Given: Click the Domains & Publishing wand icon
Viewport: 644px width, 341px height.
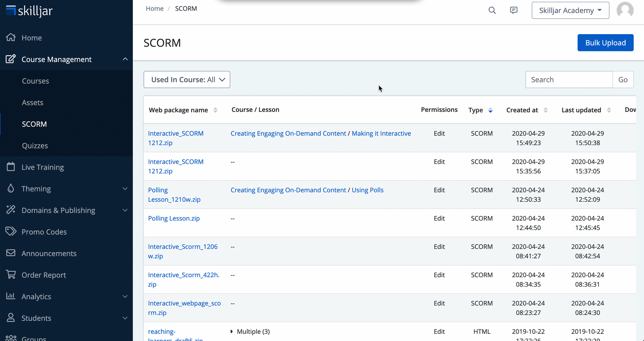Looking at the screenshot, I should [11, 210].
